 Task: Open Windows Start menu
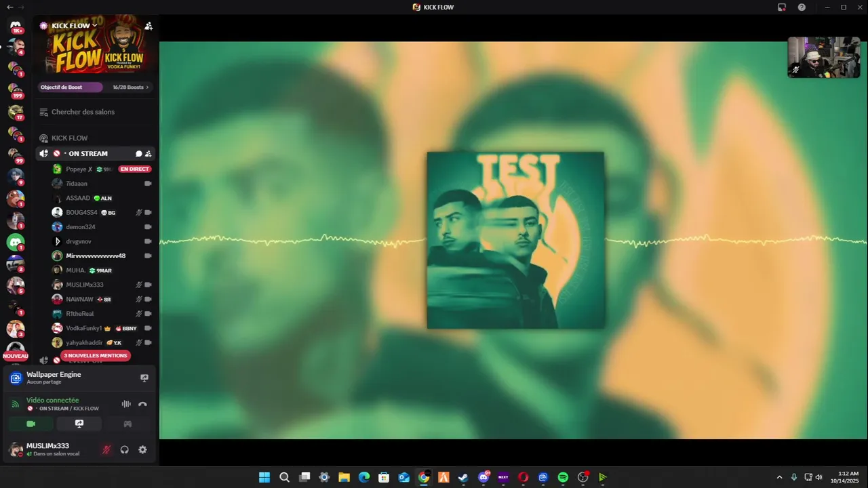pos(264,477)
